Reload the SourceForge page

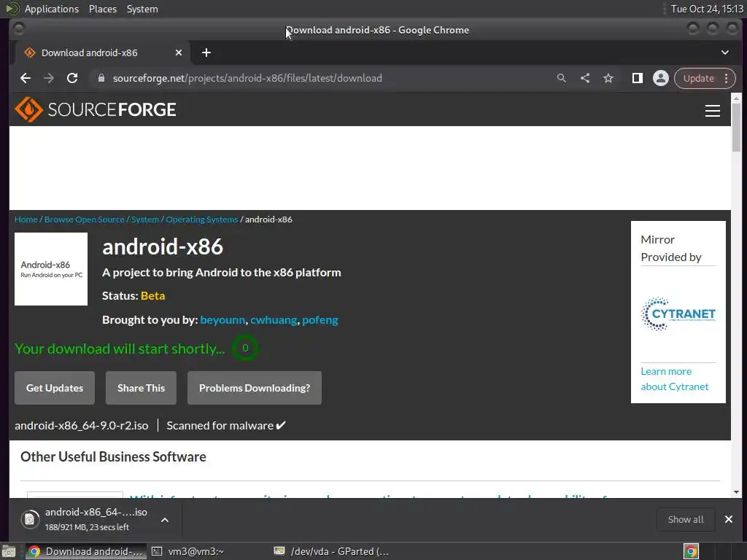pyautogui.click(x=72, y=78)
